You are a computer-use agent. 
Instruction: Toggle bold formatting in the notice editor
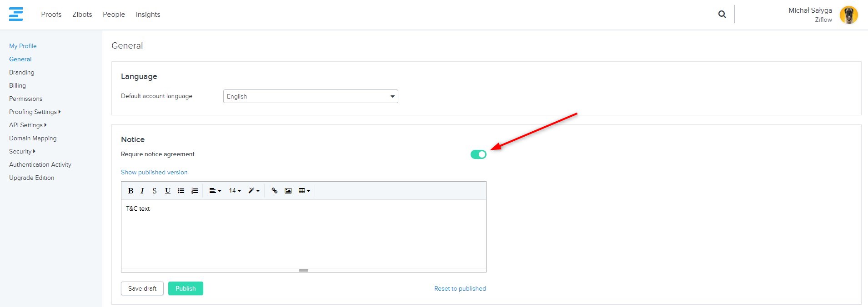click(130, 191)
